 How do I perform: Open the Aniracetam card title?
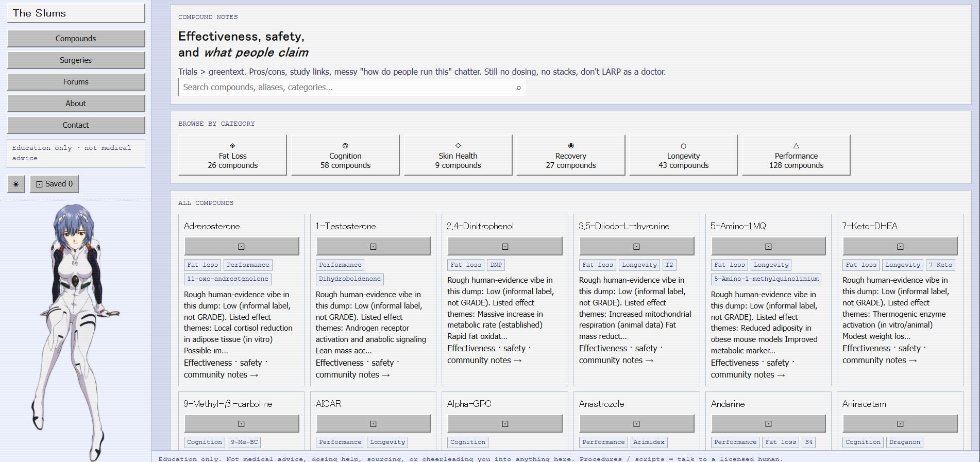pos(864,404)
